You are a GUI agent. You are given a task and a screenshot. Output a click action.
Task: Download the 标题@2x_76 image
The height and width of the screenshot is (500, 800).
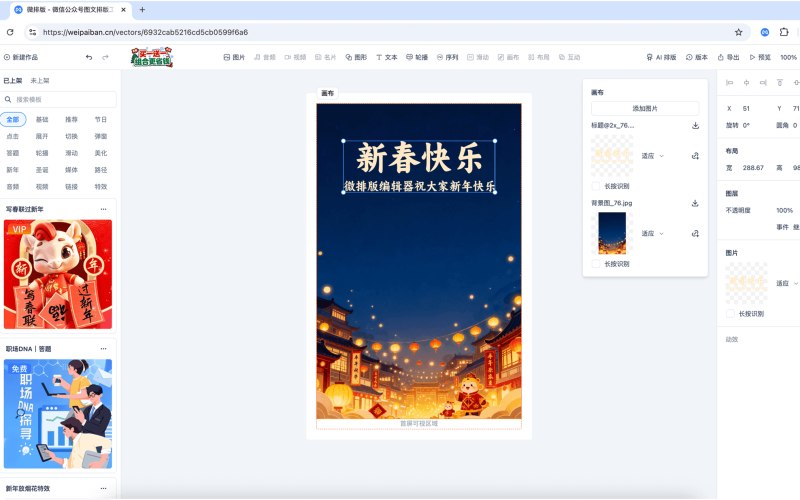[x=695, y=126]
